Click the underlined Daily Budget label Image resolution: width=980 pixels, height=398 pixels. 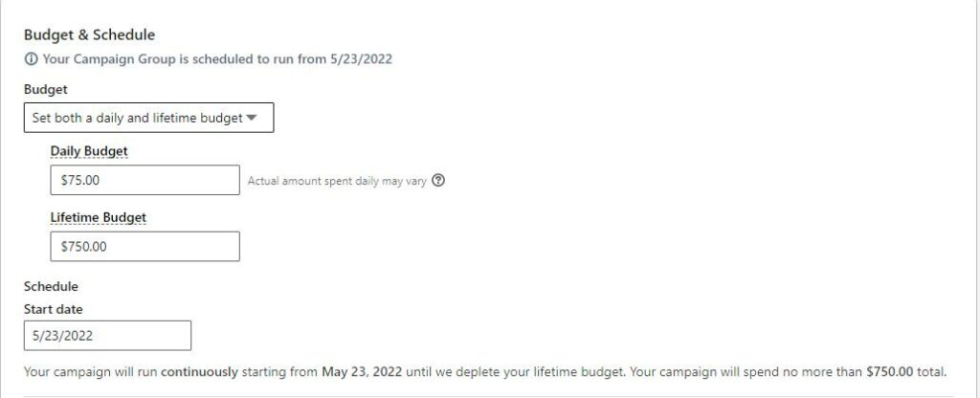pos(89,151)
